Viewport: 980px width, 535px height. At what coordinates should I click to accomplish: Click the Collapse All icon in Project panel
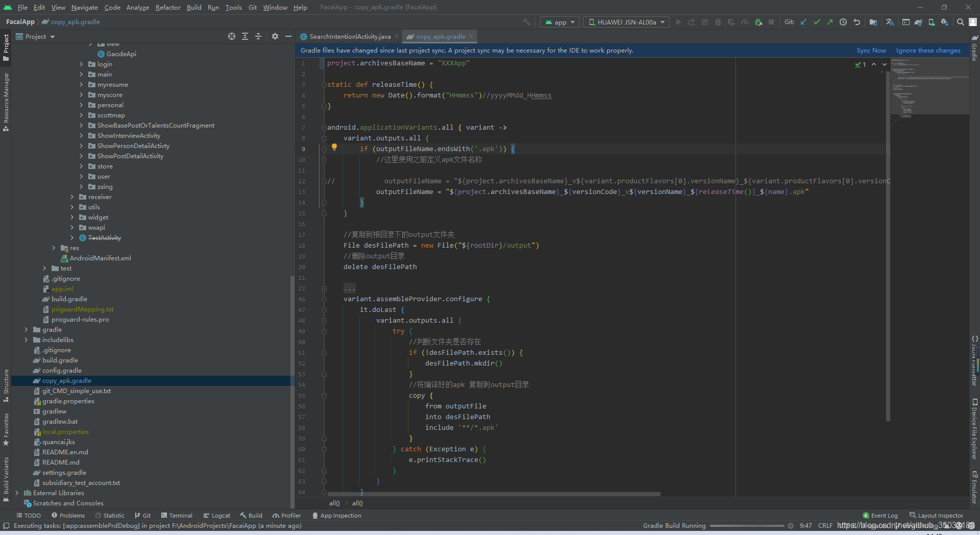(x=258, y=36)
